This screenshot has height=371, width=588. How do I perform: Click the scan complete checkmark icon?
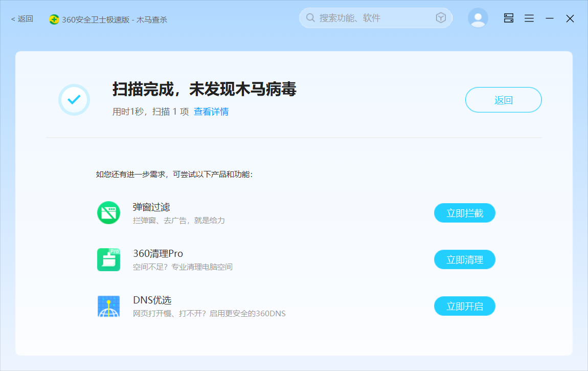(74, 100)
